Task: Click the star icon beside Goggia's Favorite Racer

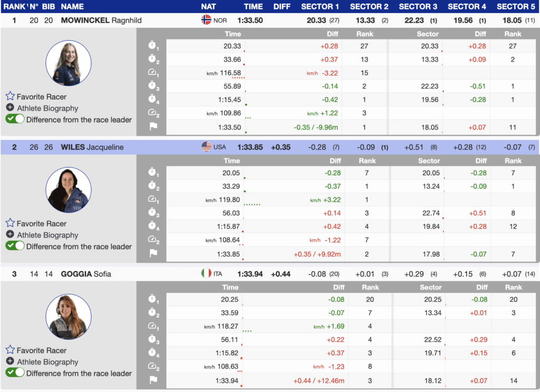Action: [10, 350]
